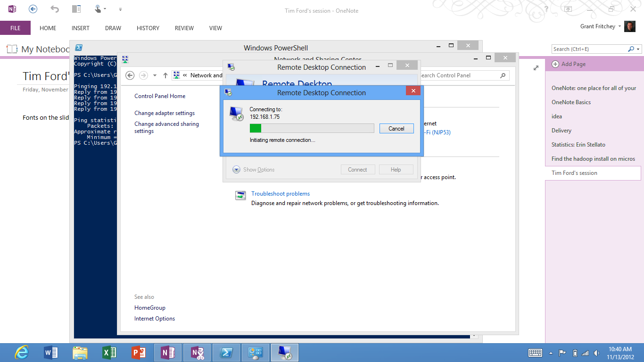Click the Wi-Fi (NJP53) connection link

coord(437,132)
